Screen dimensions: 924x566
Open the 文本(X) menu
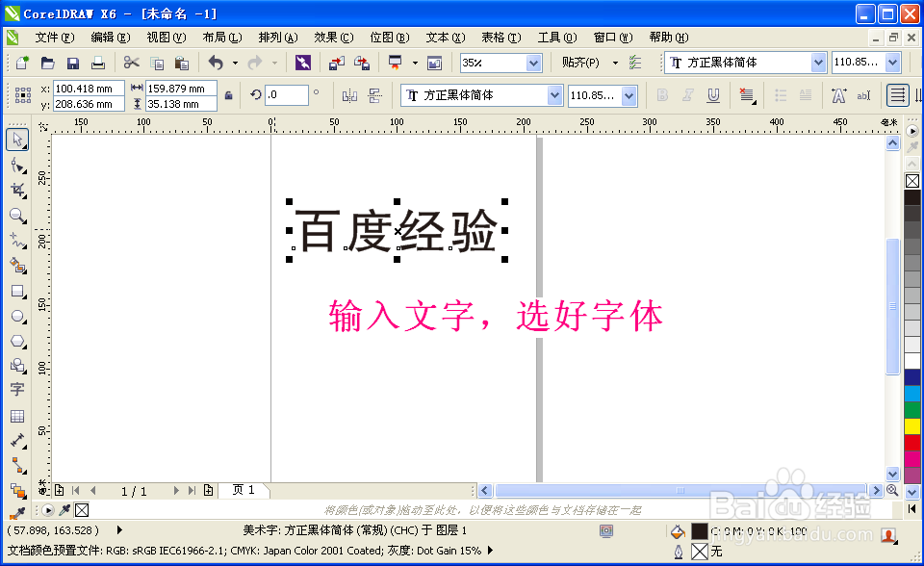tap(446, 38)
